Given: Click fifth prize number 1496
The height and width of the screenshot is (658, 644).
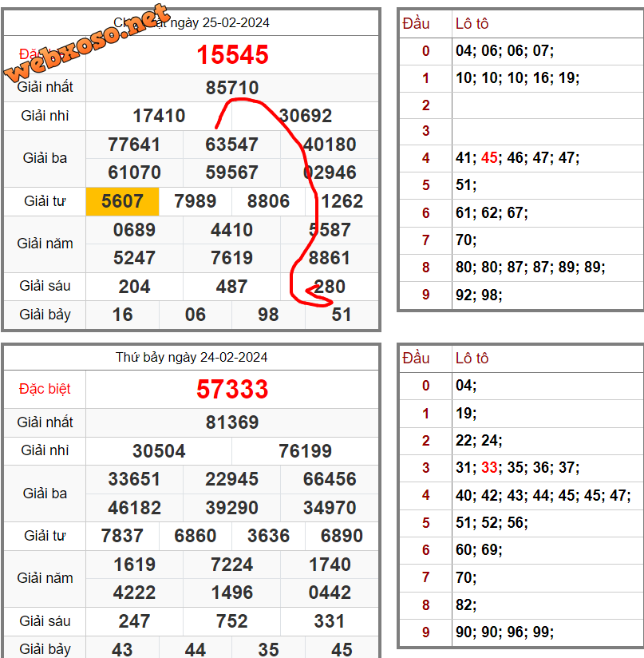Looking at the screenshot, I should [232, 593].
